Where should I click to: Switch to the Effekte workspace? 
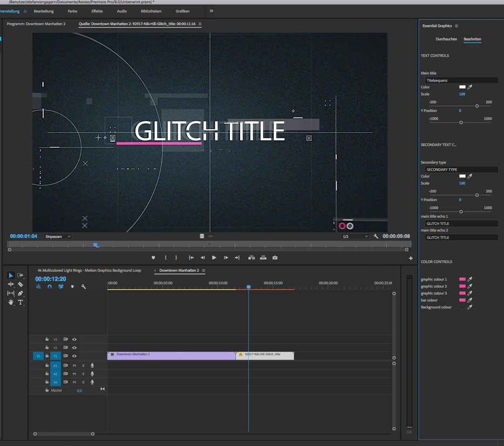[x=97, y=11]
